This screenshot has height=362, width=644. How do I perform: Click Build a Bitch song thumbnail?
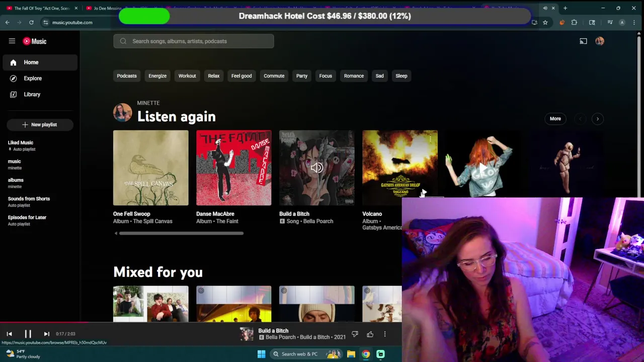(x=317, y=168)
